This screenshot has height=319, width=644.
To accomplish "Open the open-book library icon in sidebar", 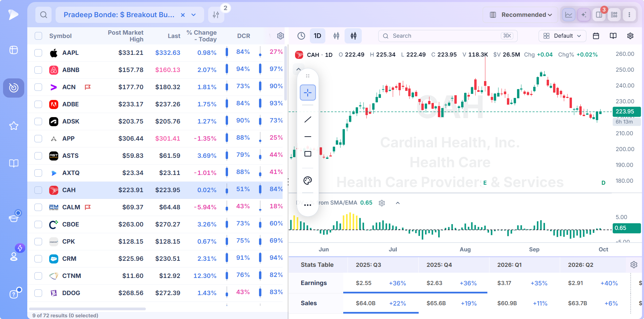I will click(13, 164).
